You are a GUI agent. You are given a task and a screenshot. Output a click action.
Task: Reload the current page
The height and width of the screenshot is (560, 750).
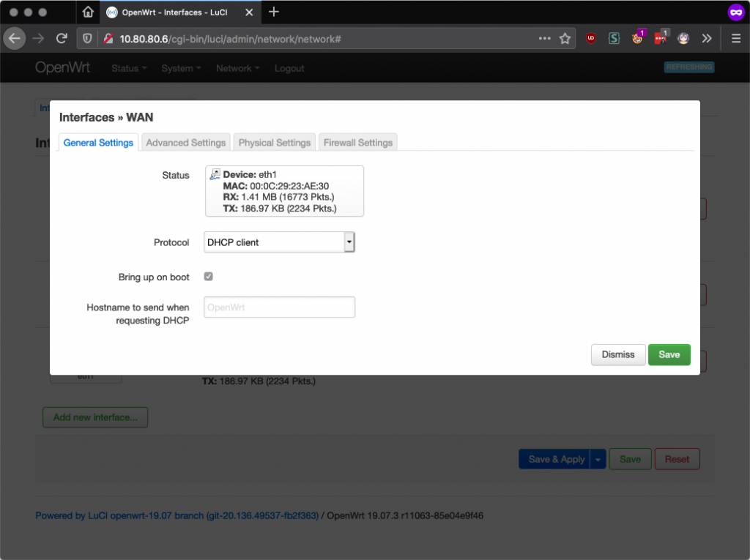point(62,39)
